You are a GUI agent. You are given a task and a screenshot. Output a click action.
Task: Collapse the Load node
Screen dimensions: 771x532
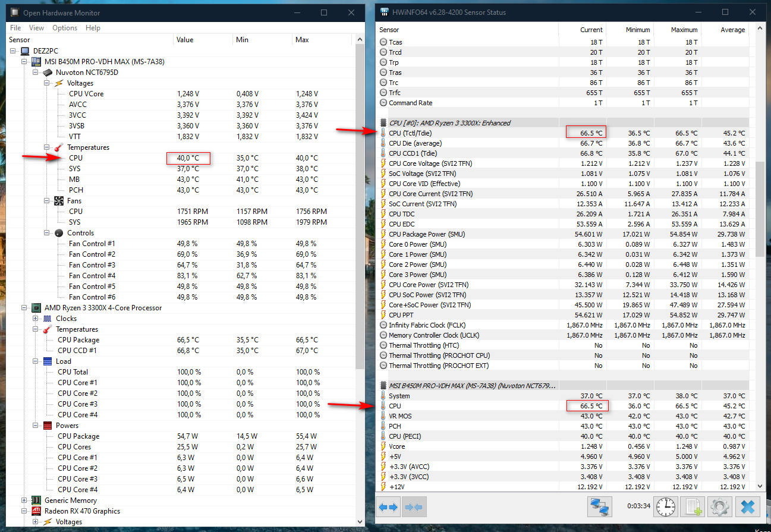click(36, 361)
